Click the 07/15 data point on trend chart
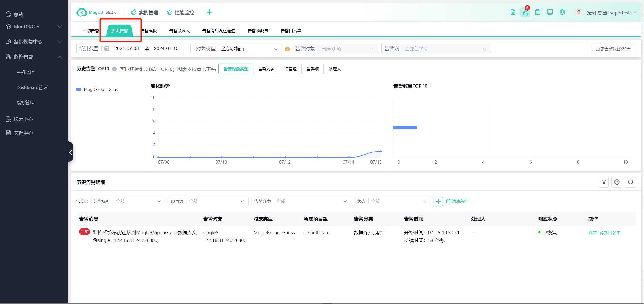 point(381,151)
